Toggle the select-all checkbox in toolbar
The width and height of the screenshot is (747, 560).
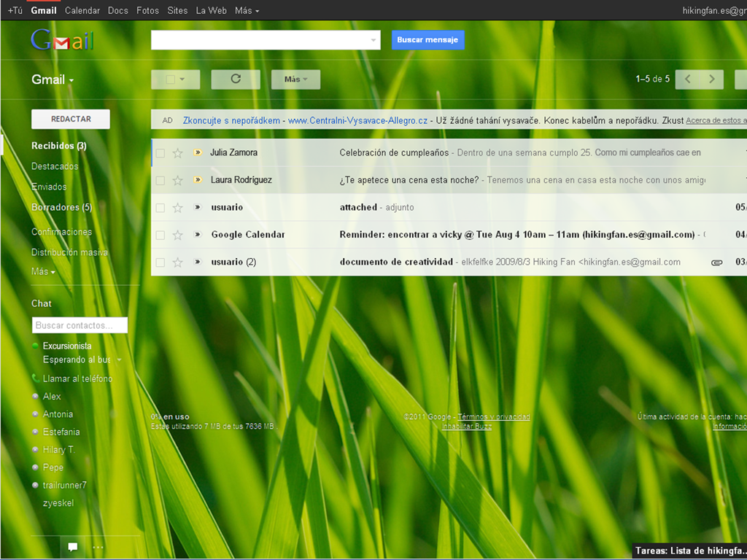[170, 79]
